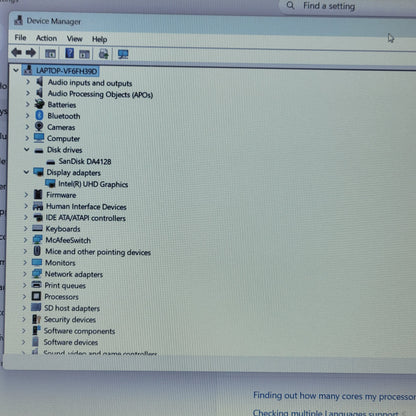
Task: Click the Software components icon
Action: (x=36, y=330)
